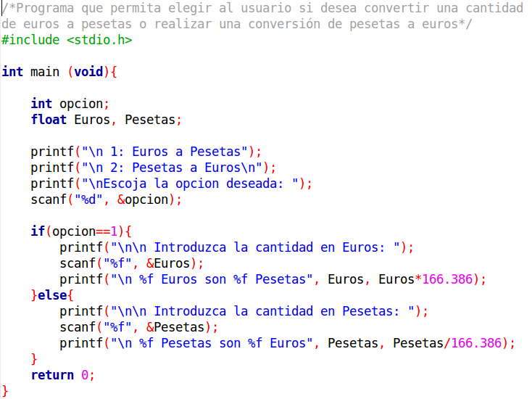
Task: Click the void keyword in main
Action: tap(88, 72)
